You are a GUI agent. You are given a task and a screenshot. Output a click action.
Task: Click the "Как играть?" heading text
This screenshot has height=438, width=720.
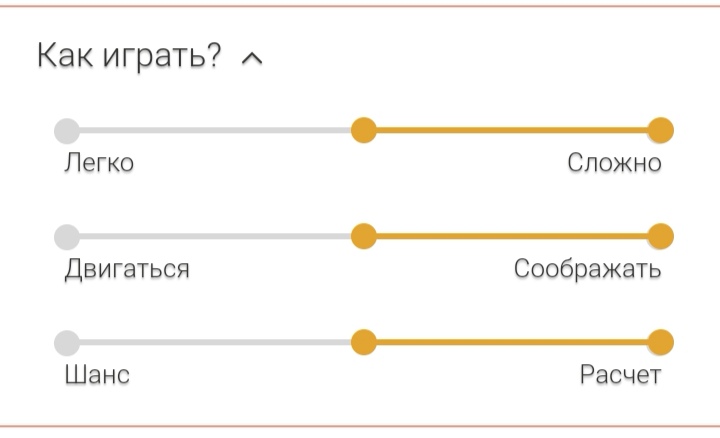[129, 57]
